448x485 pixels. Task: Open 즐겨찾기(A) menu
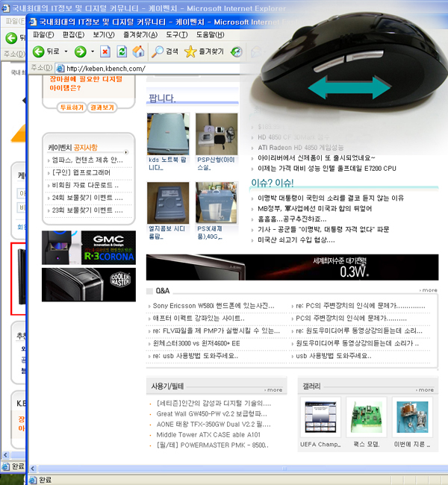tap(140, 35)
